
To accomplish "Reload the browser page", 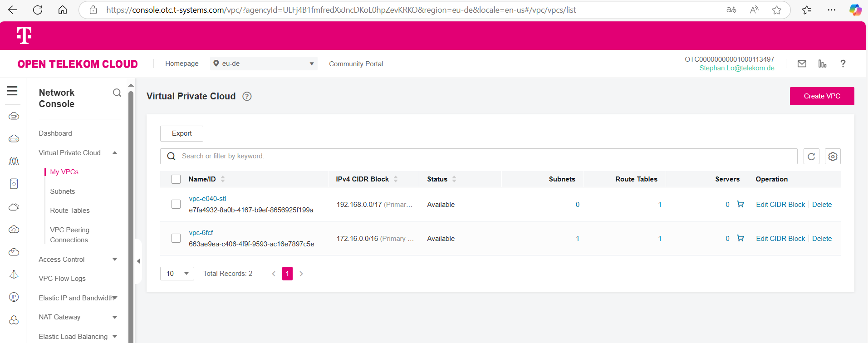I will [x=38, y=10].
